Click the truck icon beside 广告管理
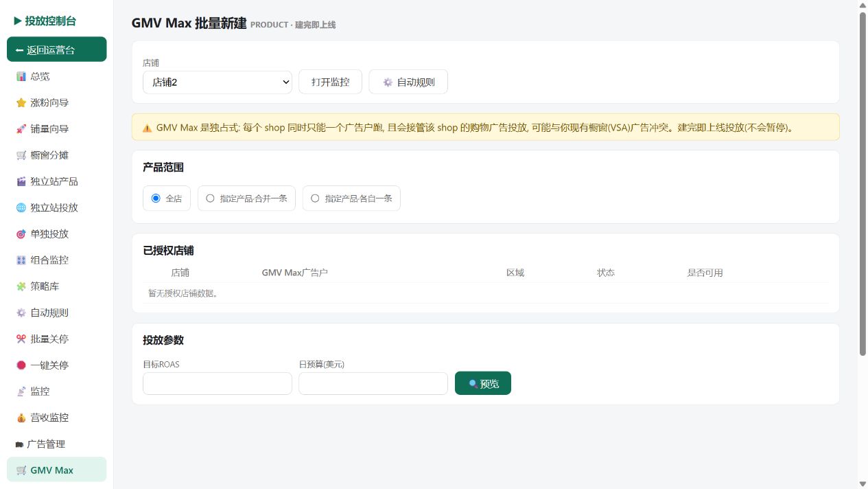 pos(20,444)
